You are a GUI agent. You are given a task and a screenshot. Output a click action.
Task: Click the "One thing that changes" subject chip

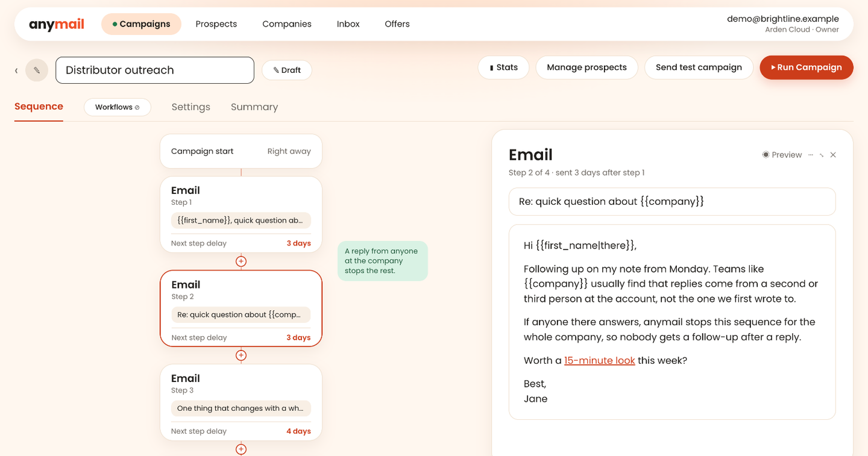point(241,408)
